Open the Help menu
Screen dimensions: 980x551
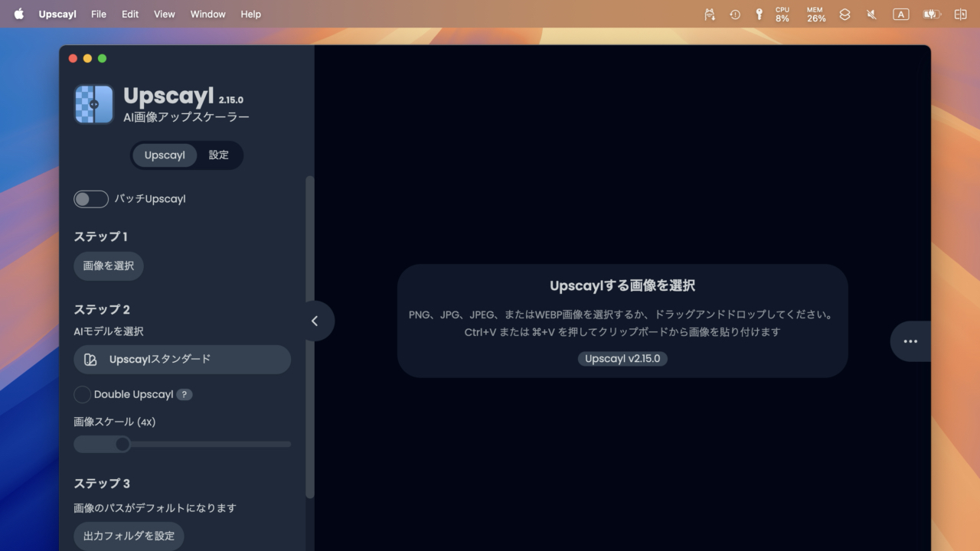250,14
